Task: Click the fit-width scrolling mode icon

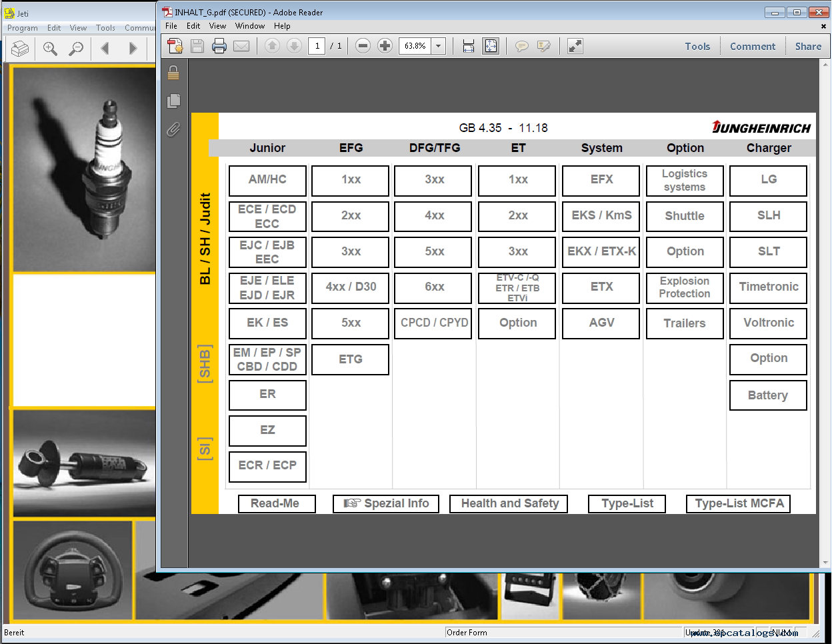Action: [x=469, y=46]
